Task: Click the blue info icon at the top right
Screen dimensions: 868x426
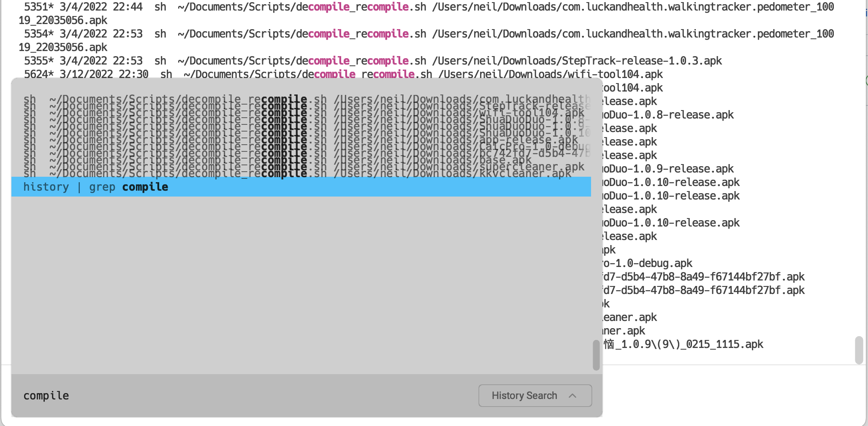Action: (866, 12)
